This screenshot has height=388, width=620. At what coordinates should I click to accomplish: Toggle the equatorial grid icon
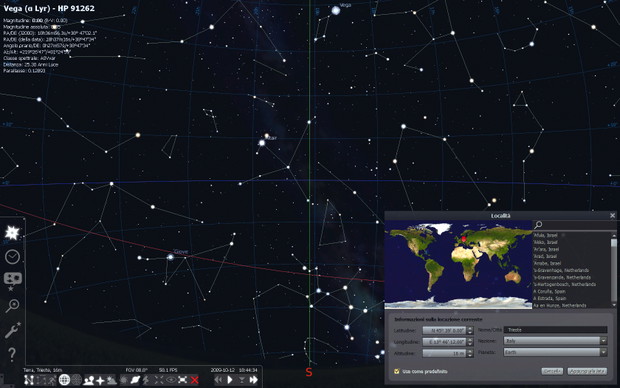pyautogui.click(x=64, y=380)
